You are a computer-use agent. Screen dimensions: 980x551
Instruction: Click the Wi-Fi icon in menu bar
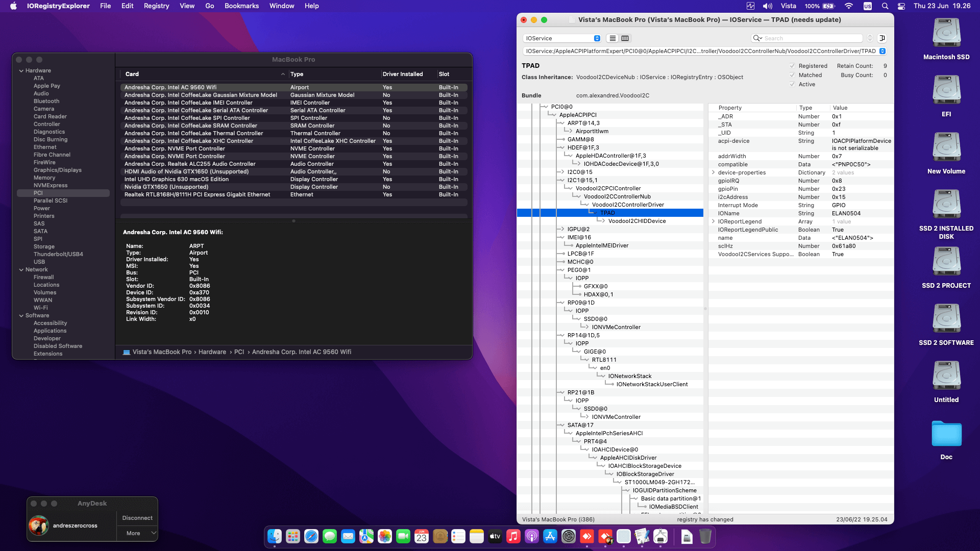[848, 6]
